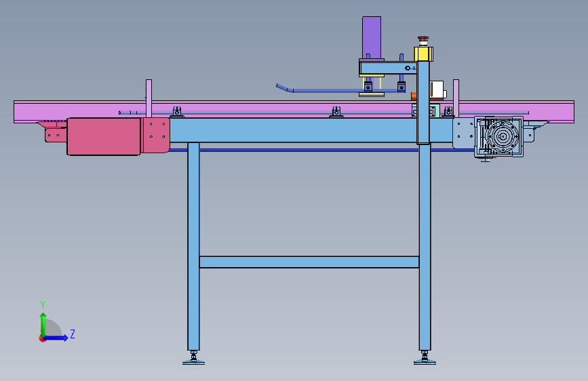Viewport: 588px width, 381px height.
Task: Pick the right leveling foot
Action: [x=425, y=358]
